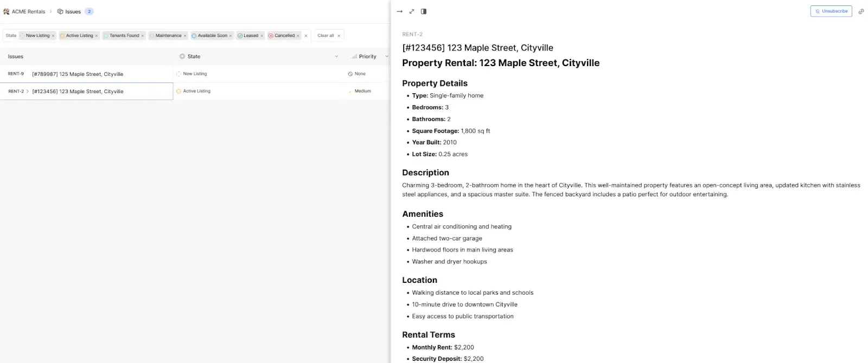Remove the New Listing state filter
This screenshot has width=868, height=363.
53,36
